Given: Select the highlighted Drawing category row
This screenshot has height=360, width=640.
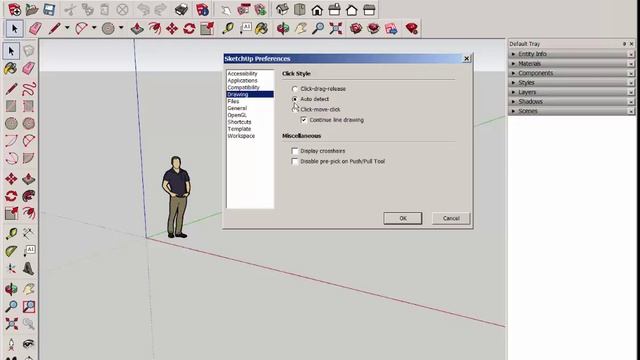Looking at the screenshot, I should [250, 94].
